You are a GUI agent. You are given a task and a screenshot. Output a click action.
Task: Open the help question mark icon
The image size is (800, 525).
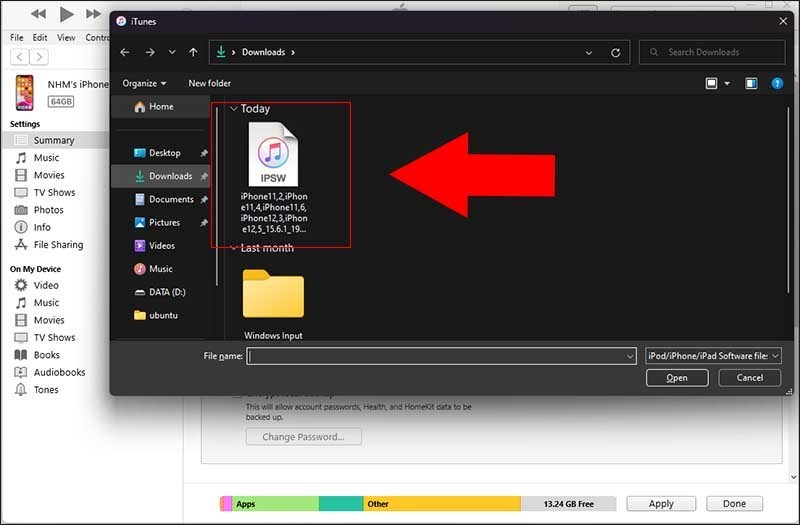(x=777, y=83)
